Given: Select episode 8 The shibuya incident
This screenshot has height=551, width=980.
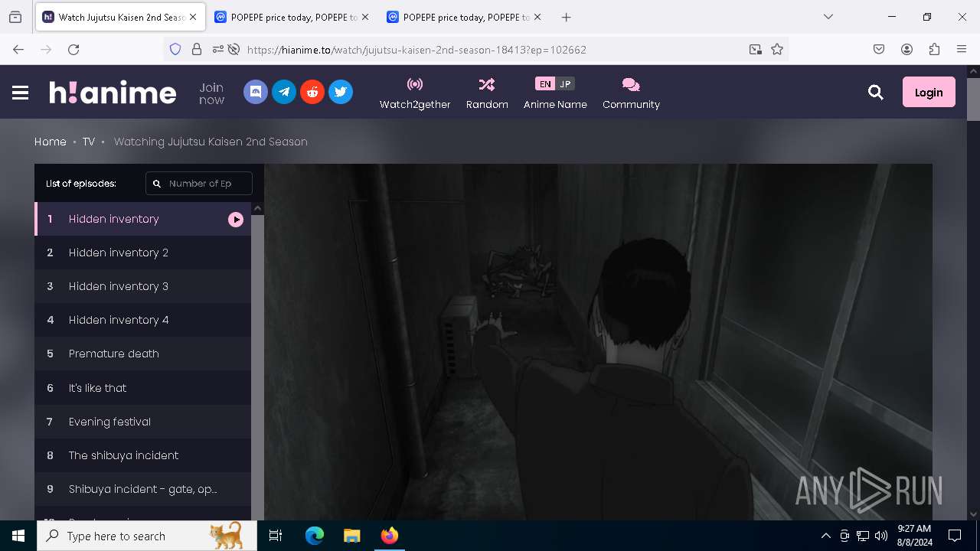Looking at the screenshot, I should point(142,455).
